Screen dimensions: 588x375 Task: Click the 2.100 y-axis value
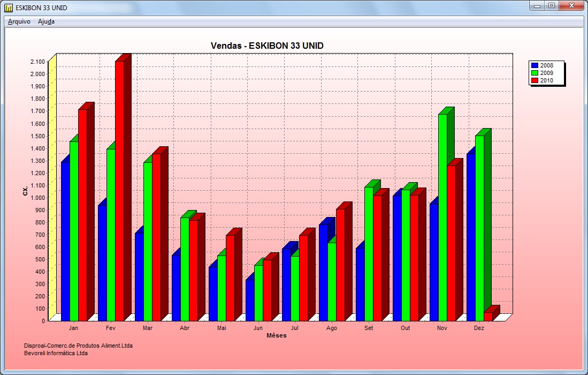(37, 62)
